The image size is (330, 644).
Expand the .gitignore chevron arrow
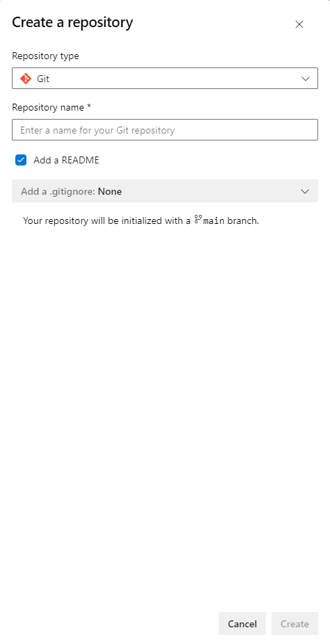point(305,191)
